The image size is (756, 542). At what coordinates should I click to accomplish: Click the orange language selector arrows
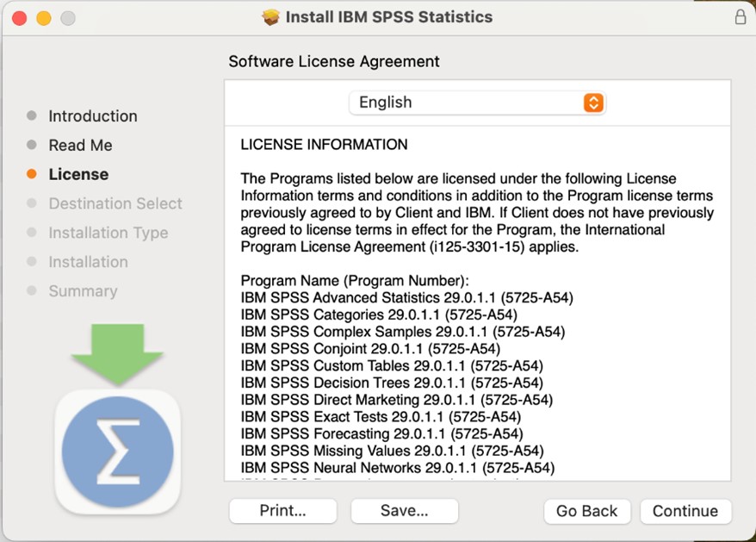click(593, 103)
